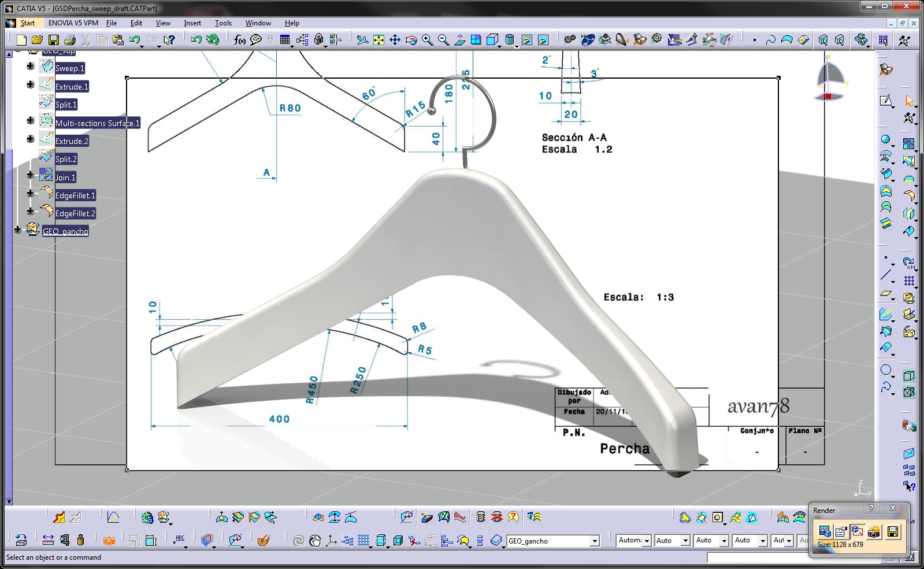Open the Insert menu
Viewport: 924px width, 569px height.
(192, 23)
